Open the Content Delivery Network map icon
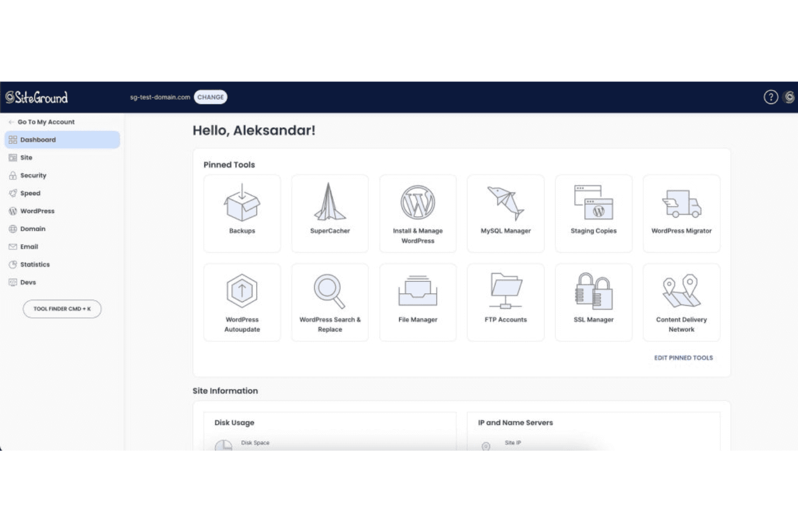 (x=682, y=291)
